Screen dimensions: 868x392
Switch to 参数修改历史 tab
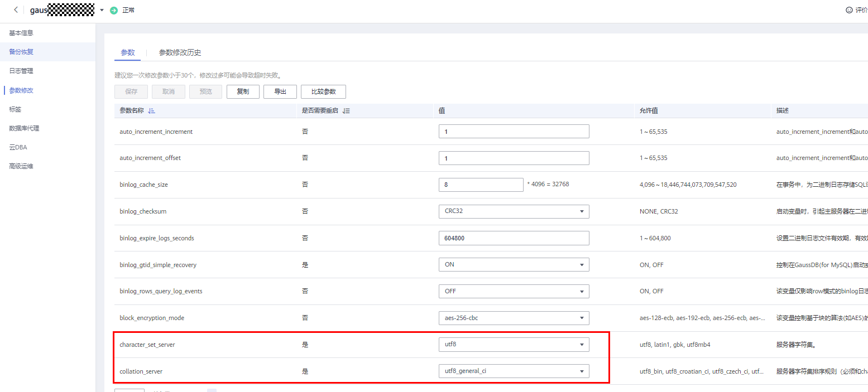pos(180,52)
